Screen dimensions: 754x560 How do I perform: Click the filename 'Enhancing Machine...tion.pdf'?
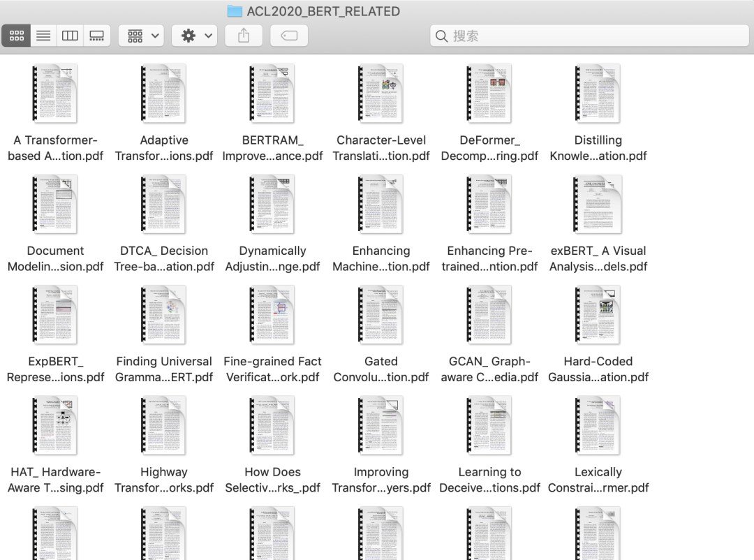(x=381, y=258)
